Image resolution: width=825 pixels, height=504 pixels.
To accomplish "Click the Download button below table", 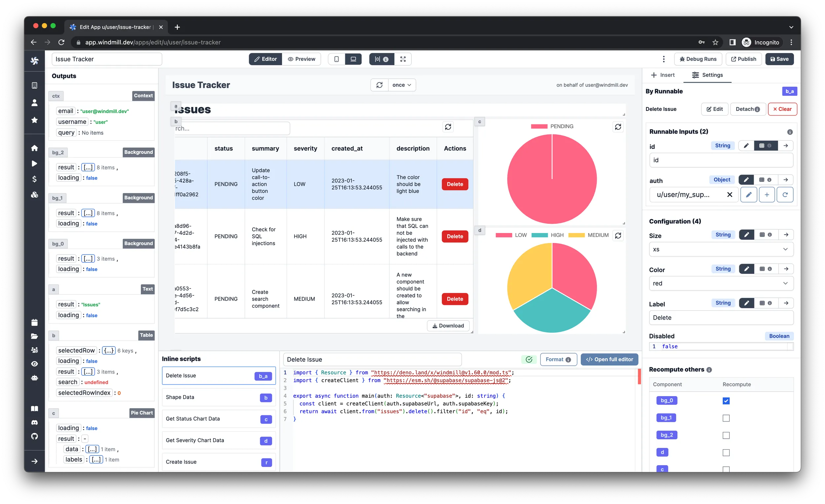I will [x=448, y=325].
